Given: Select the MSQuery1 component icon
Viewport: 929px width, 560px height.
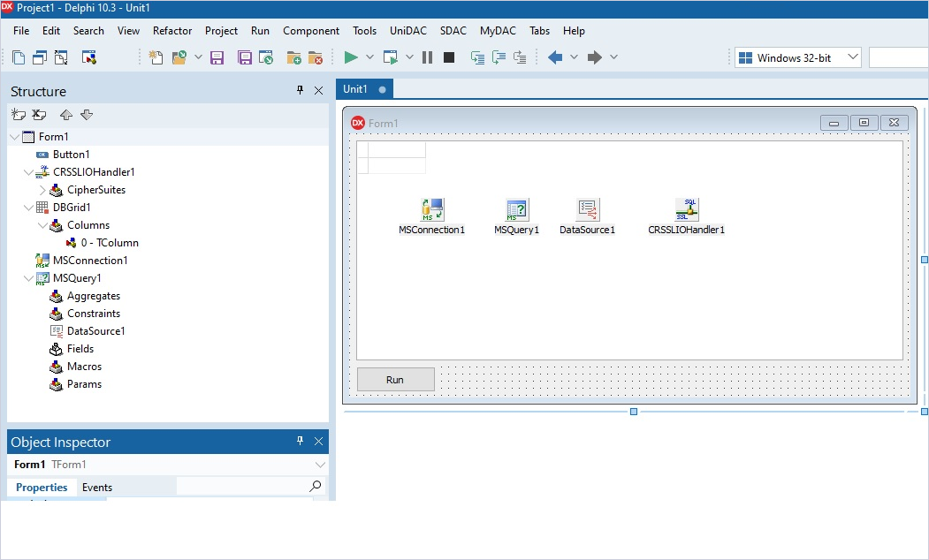Looking at the screenshot, I should coord(516,209).
